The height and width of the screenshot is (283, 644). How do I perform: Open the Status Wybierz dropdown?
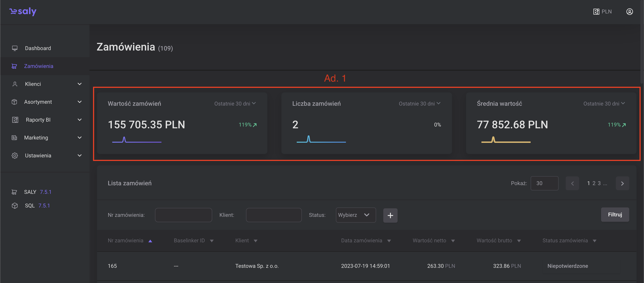[x=356, y=215]
